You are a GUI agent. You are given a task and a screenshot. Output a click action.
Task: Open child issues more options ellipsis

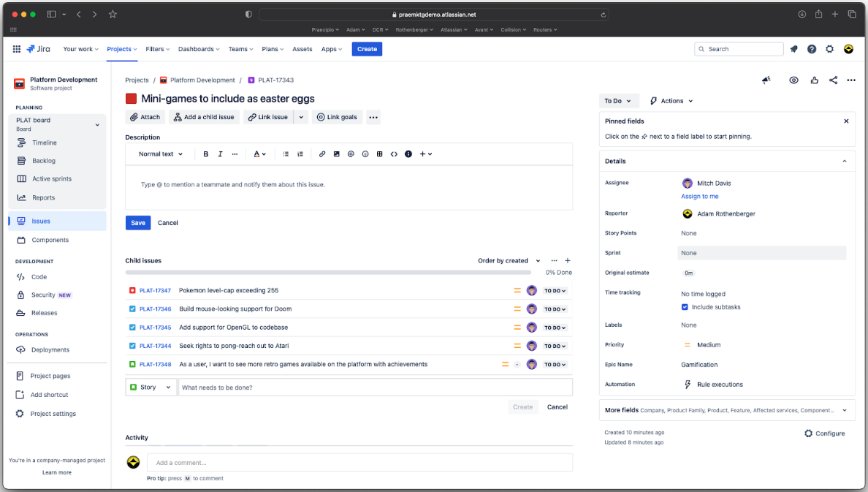point(554,260)
